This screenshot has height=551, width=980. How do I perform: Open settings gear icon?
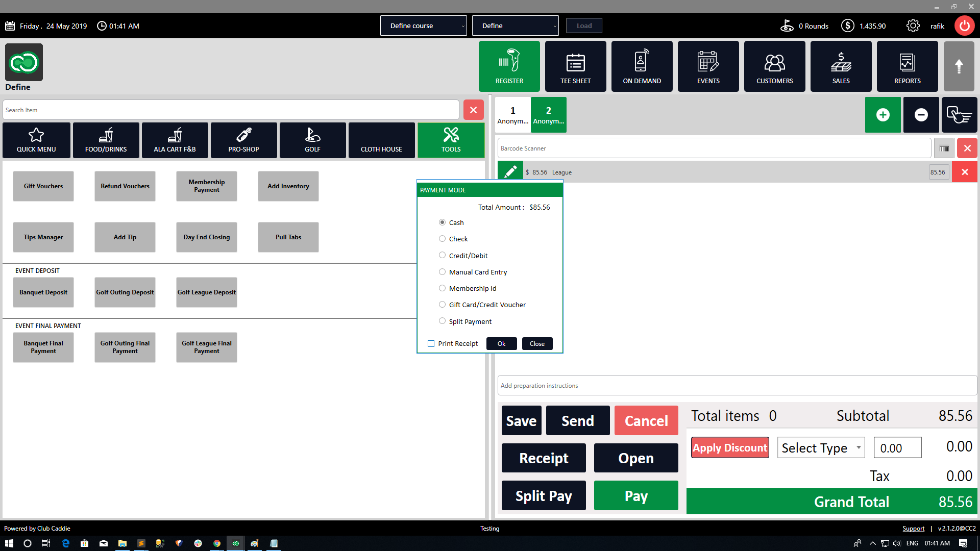[x=913, y=26]
